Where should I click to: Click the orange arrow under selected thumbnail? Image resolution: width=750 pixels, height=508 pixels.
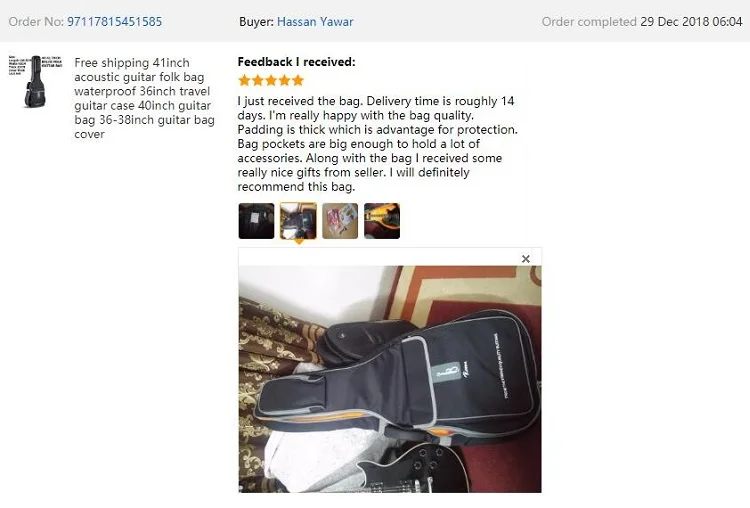(299, 242)
